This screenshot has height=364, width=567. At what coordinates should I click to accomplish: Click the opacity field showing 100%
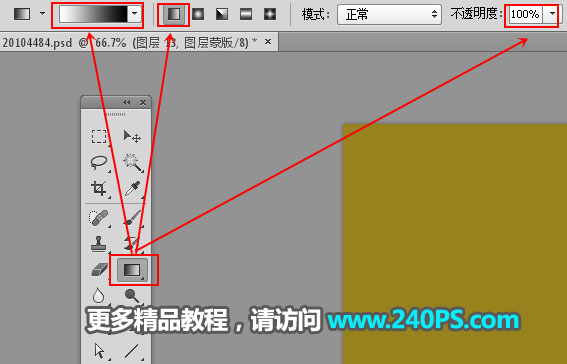click(x=525, y=14)
